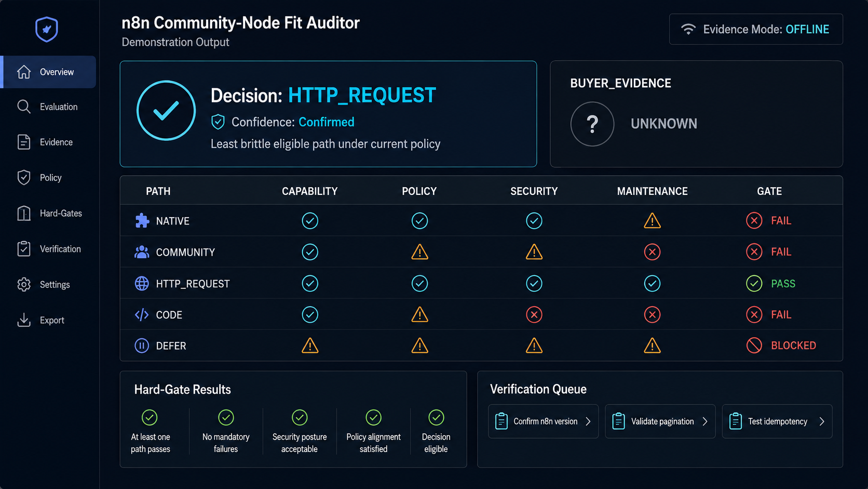
Task: Click the NATIVE puzzle piece icon
Action: click(x=142, y=221)
